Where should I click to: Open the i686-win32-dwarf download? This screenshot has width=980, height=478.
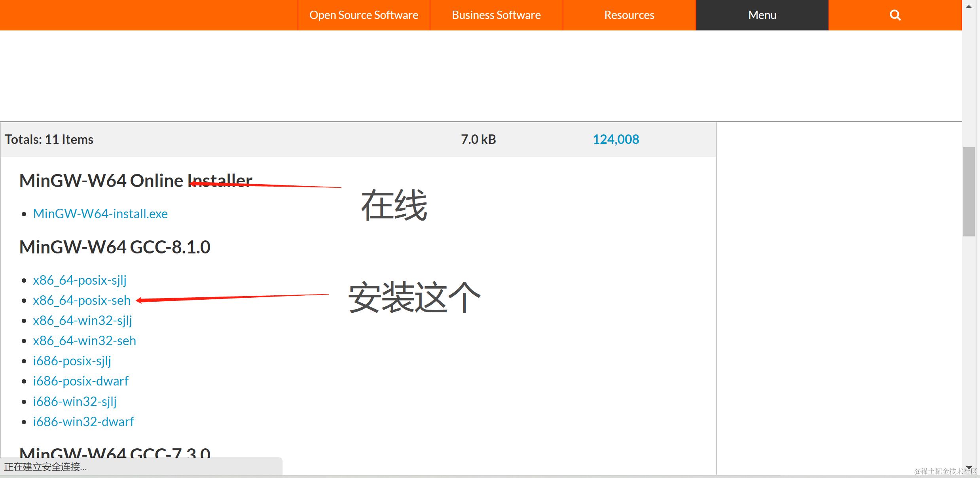pyautogui.click(x=83, y=421)
